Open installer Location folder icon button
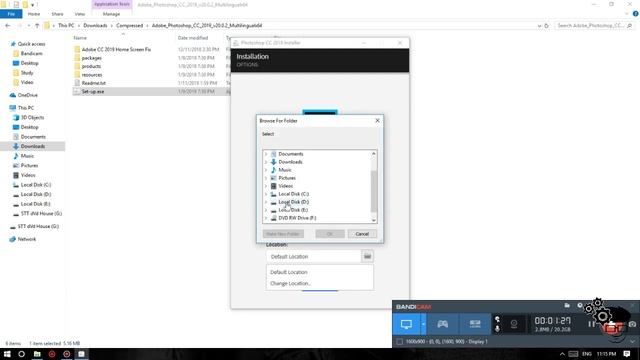 (367, 256)
